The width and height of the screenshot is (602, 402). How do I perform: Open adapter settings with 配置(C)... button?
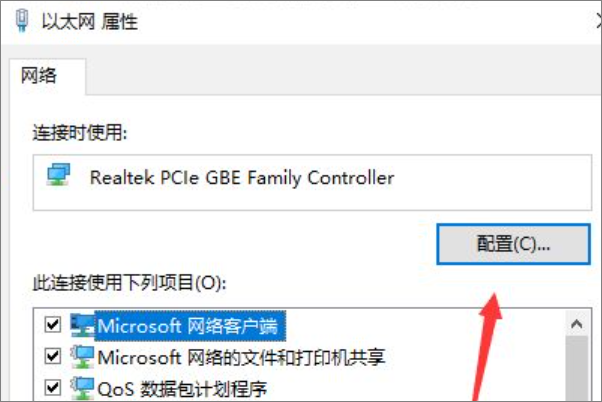[x=513, y=244]
